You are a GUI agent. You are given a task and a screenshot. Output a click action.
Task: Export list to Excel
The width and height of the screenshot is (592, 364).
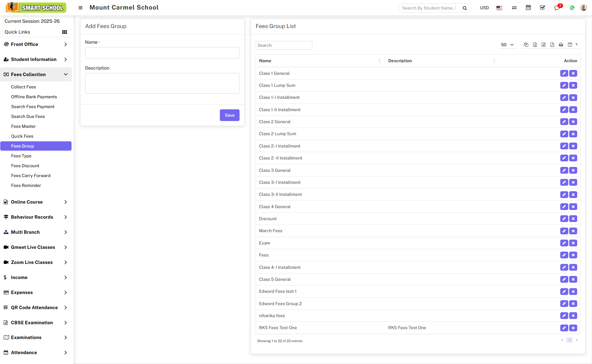pos(535,45)
